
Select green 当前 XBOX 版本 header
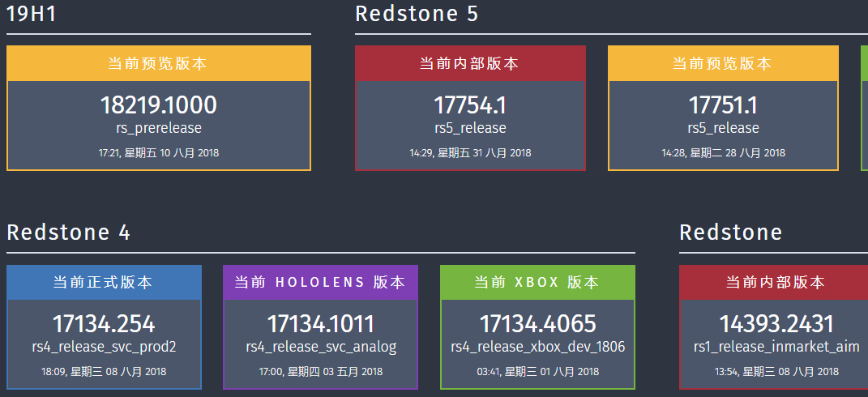537,283
